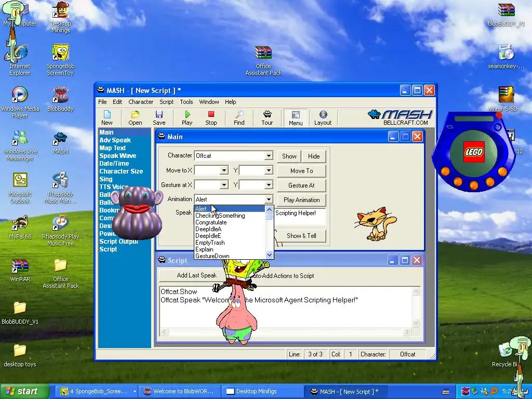Viewport: 532px width, 399px height.
Task: Click the Hide character button
Action: 314,156
